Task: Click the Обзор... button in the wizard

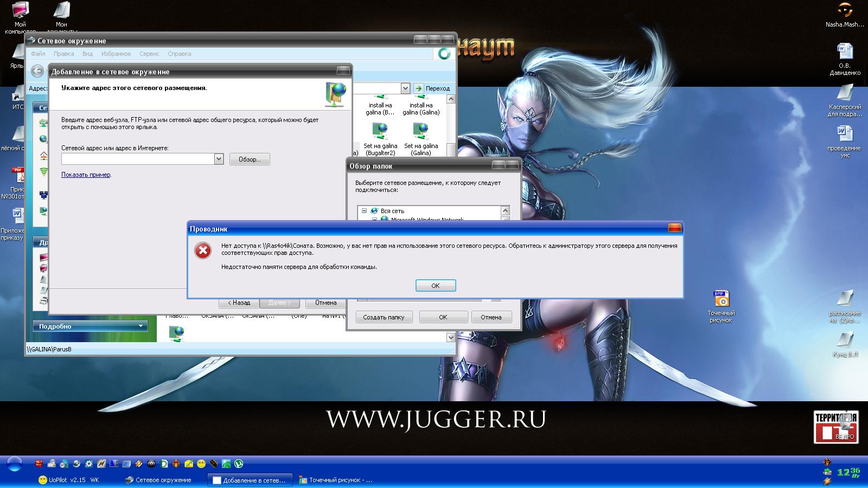Action: coord(250,159)
